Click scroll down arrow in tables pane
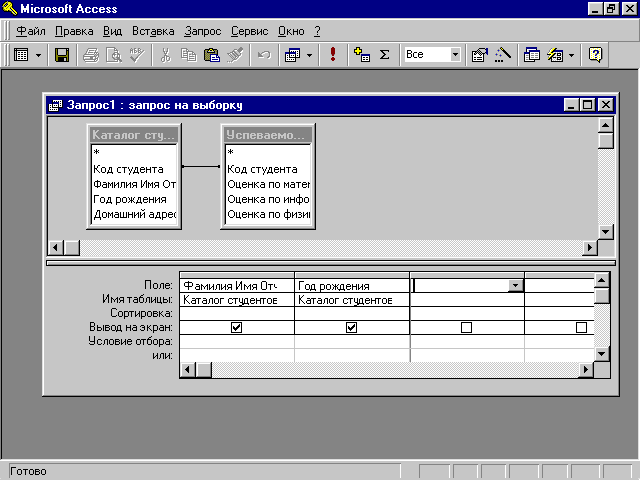This screenshot has width=640, height=480. coord(605,232)
